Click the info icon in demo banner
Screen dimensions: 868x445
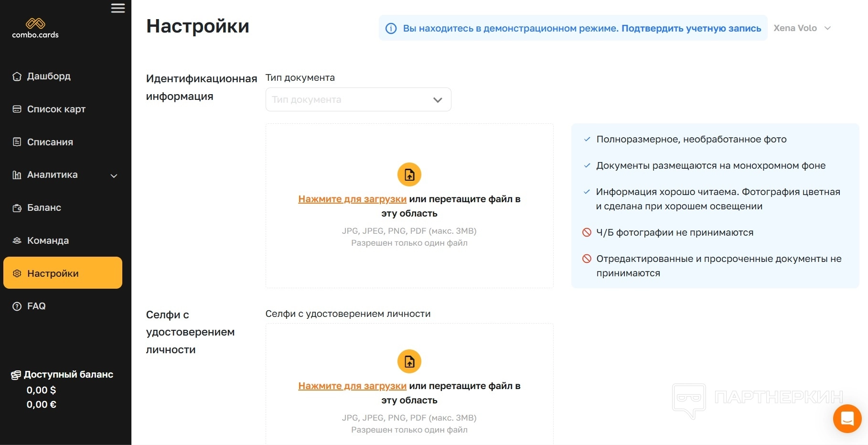(x=391, y=29)
